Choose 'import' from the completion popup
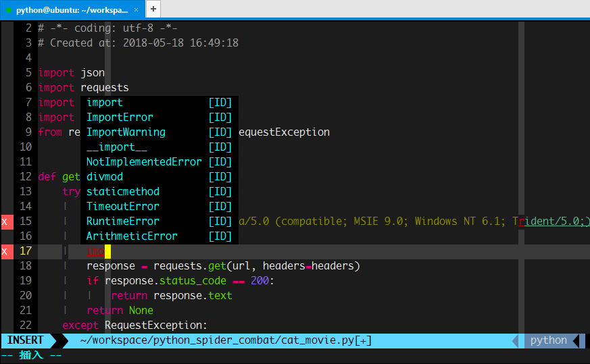This screenshot has width=590, height=364. pyautogui.click(x=159, y=103)
